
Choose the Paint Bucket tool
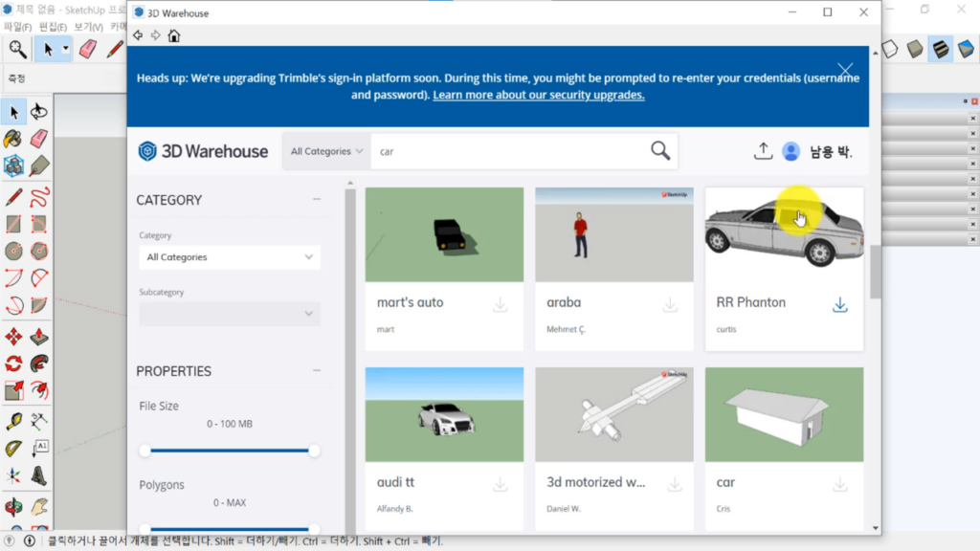click(13, 139)
